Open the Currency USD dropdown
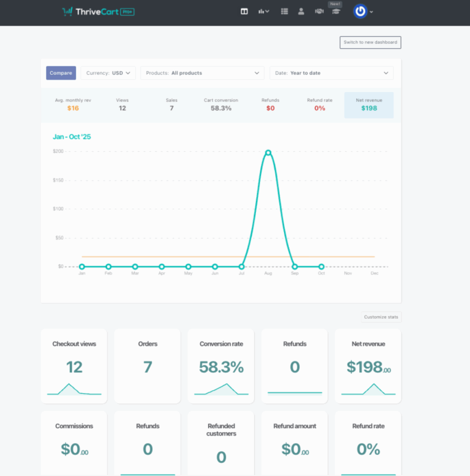This screenshot has height=476, width=470. coord(108,73)
